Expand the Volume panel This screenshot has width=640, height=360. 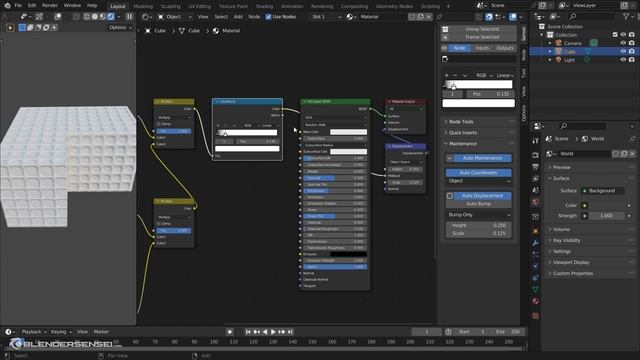point(561,229)
